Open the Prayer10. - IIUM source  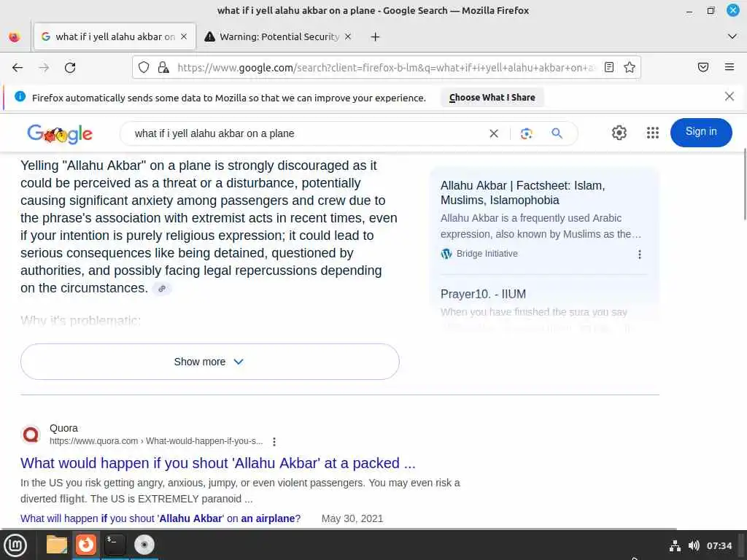pos(483,295)
